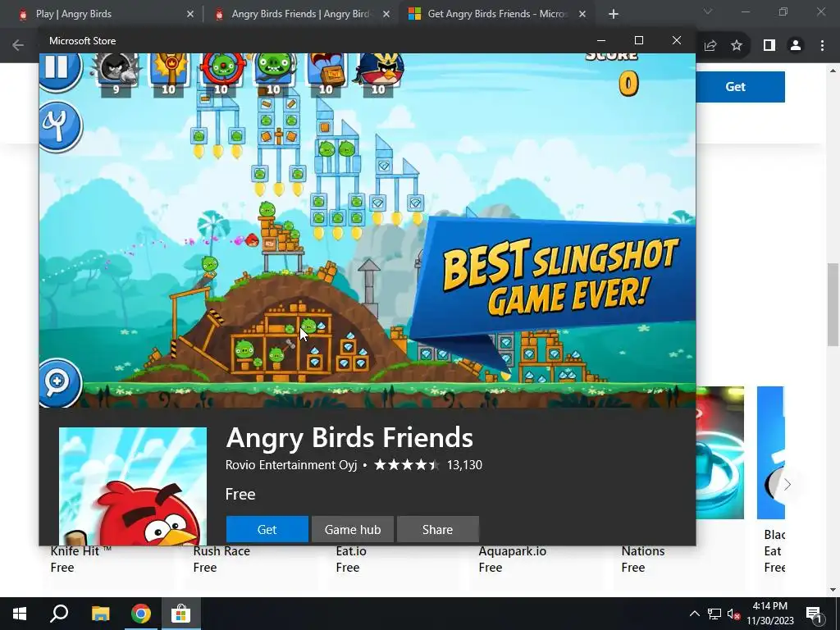Open a new browser tab
The width and height of the screenshot is (840, 630).
(614, 14)
